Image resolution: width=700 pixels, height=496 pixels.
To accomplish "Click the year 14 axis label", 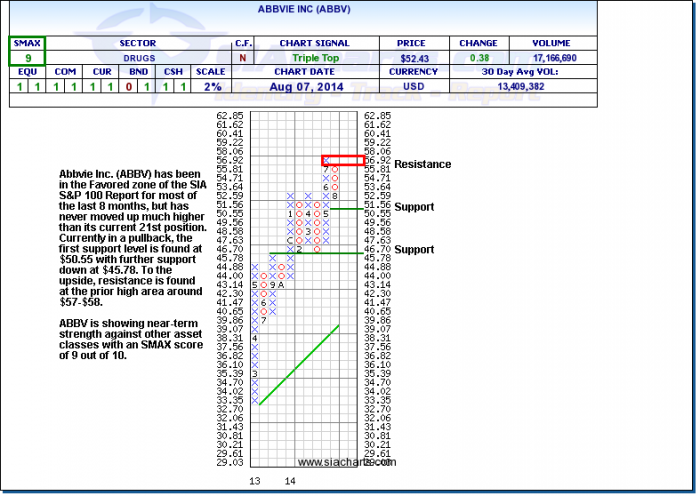I will coord(290,482).
